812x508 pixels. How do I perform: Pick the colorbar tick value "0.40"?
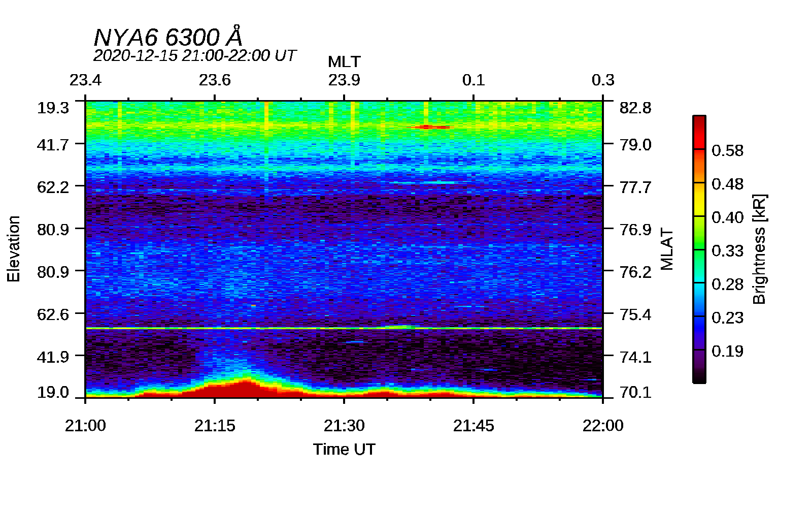[727, 217]
